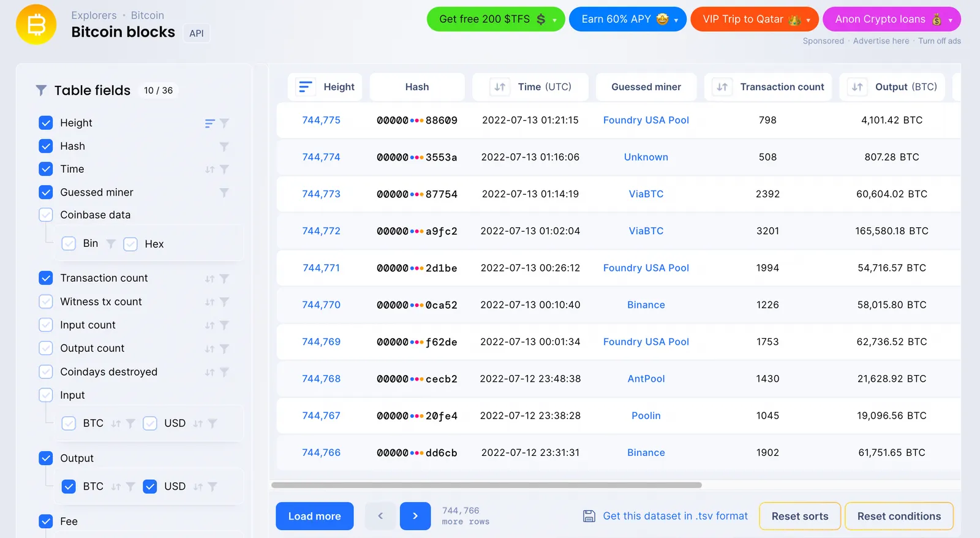This screenshot has width=980, height=538.
Task: Open Poolin miner link
Action: pos(646,415)
